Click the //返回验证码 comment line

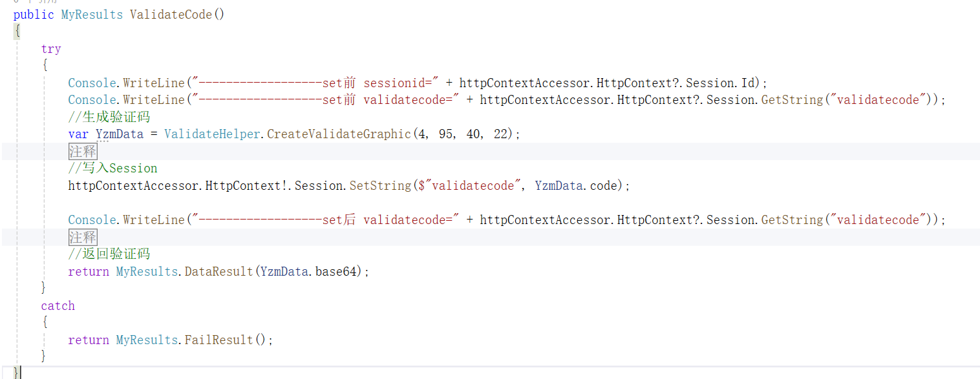109,254
